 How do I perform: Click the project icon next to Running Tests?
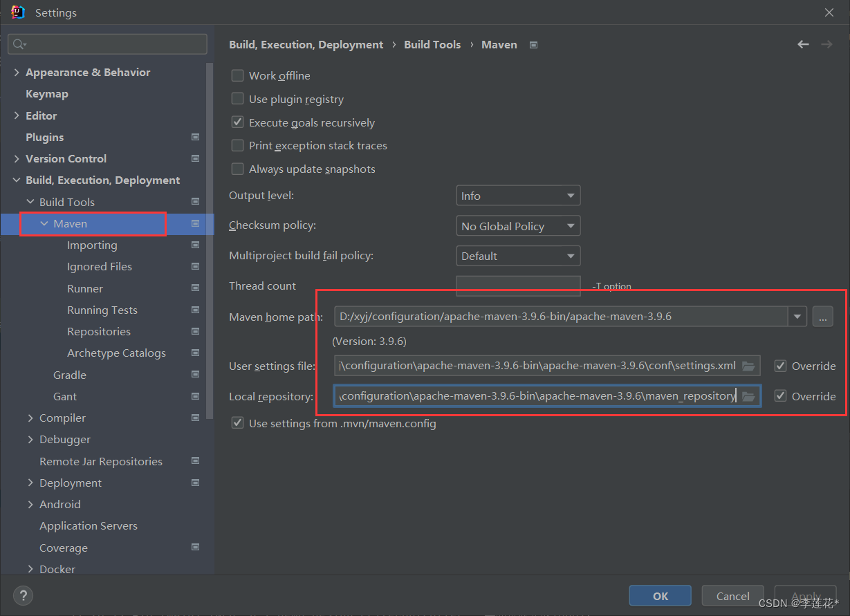195,310
